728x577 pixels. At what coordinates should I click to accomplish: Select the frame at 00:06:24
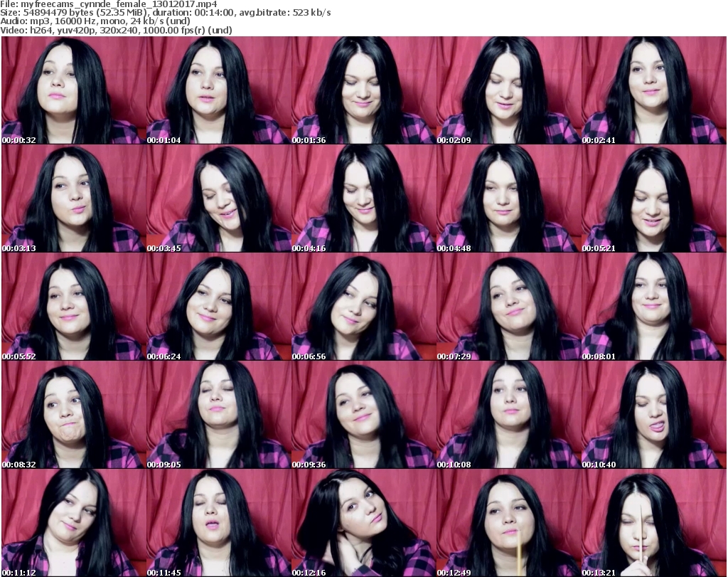coord(219,307)
